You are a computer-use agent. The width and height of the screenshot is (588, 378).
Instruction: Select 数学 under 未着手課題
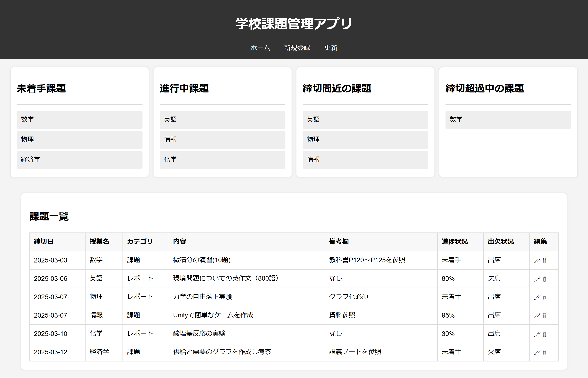(79, 120)
